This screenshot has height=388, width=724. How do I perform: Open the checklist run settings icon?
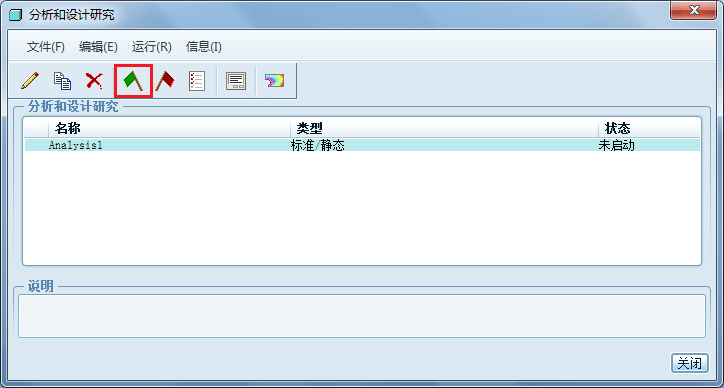[197, 81]
